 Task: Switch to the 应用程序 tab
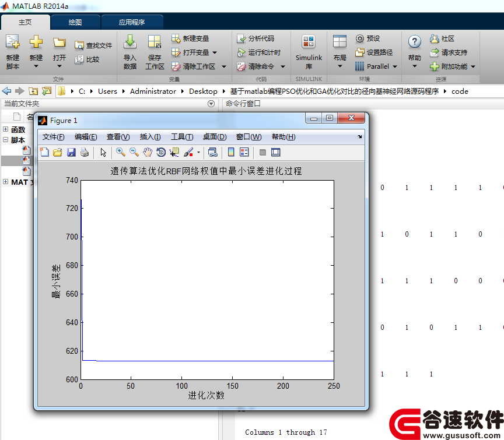pos(132,22)
